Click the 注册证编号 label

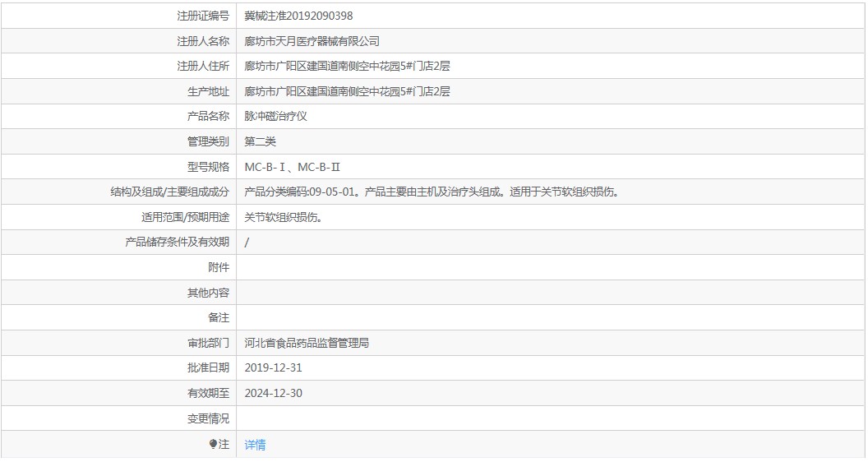click(x=202, y=16)
